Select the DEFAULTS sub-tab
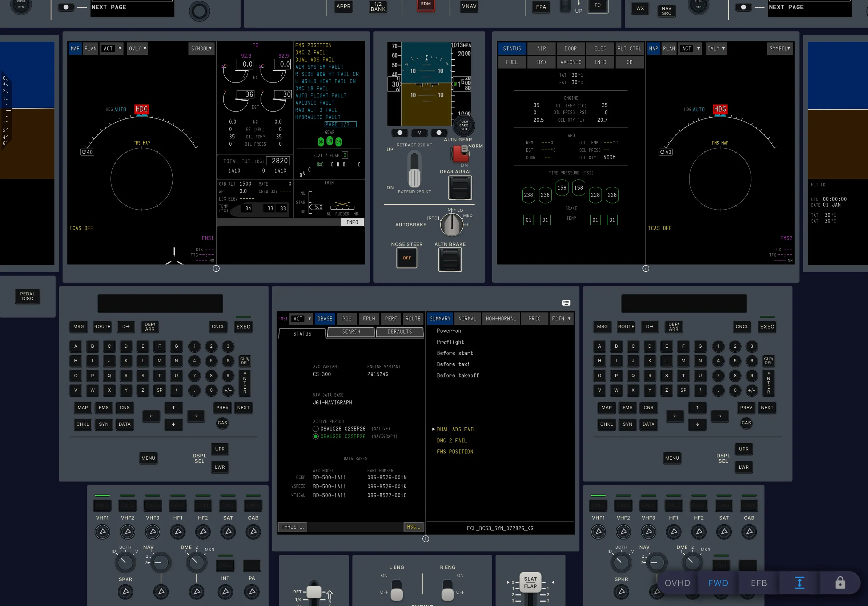This screenshot has width=868, height=606. (x=399, y=332)
